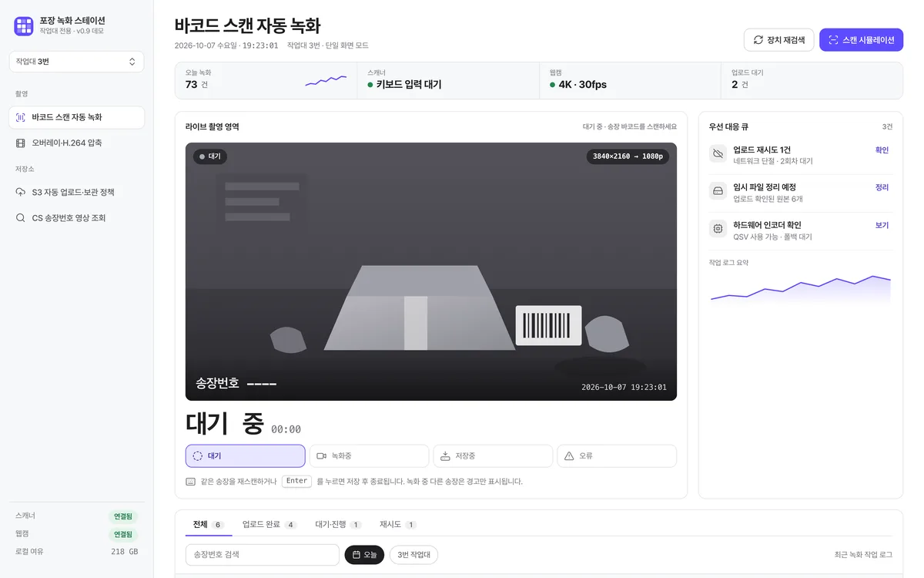Click 보기 for 하드웨어 인코더 확인
924x578 pixels.
tap(882, 226)
